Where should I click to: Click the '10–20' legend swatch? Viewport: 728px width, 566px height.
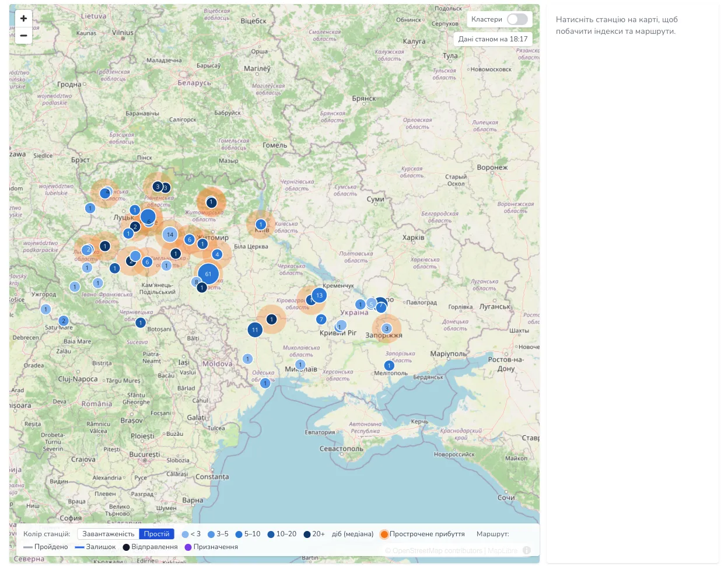click(x=271, y=534)
